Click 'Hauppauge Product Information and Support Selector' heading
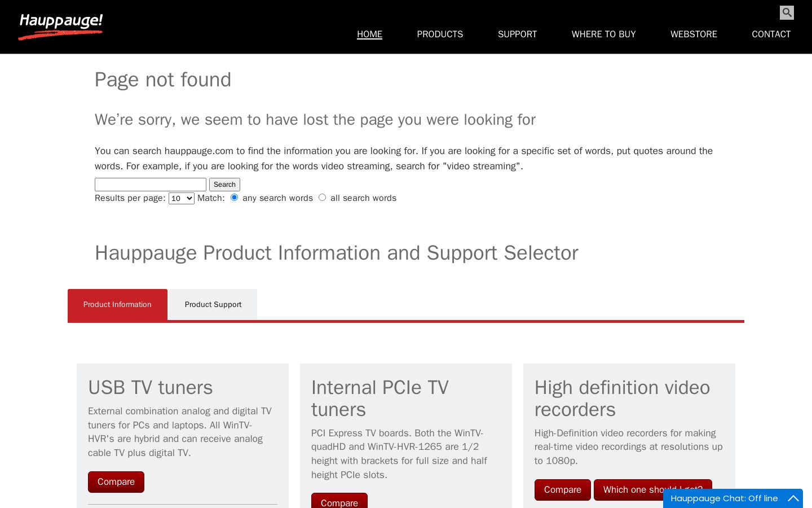This screenshot has height=508, width=812. click(x=337, y=253)
